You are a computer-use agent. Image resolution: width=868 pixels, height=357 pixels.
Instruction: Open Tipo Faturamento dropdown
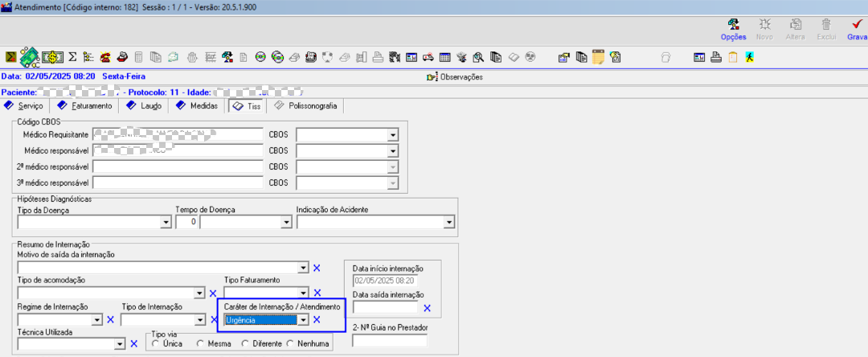coord(303,293)
